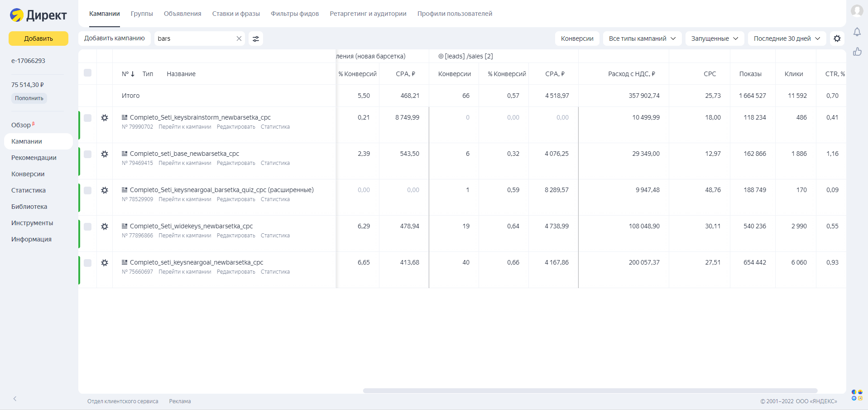The width and height of the screenshot is (868, 410).
Task: Open the Фильтры фидов tab
Action: 295,14
